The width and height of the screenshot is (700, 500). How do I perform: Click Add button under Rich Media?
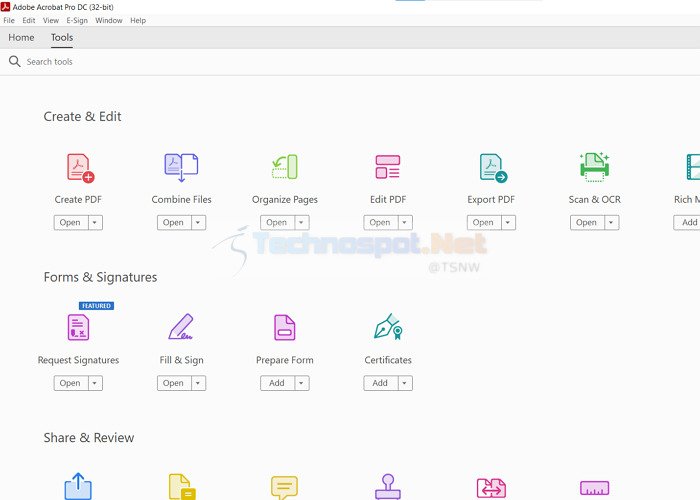click(688, 222)
